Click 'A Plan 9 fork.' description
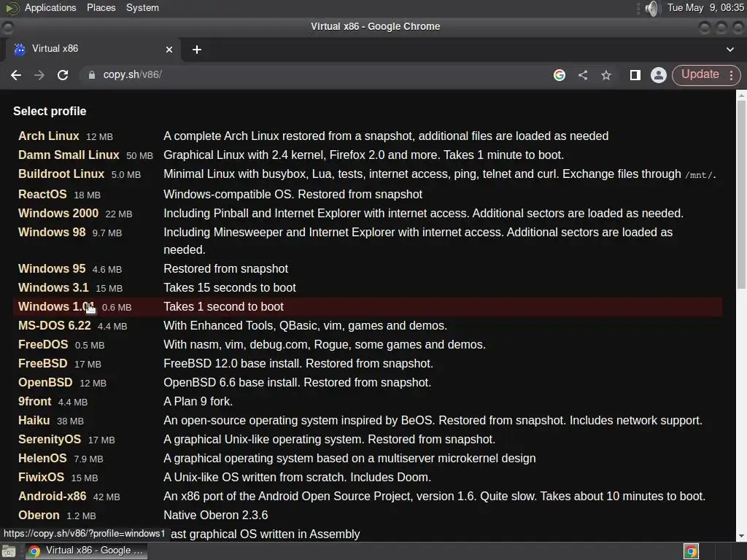747x560 pixels. tap(198, 402)
